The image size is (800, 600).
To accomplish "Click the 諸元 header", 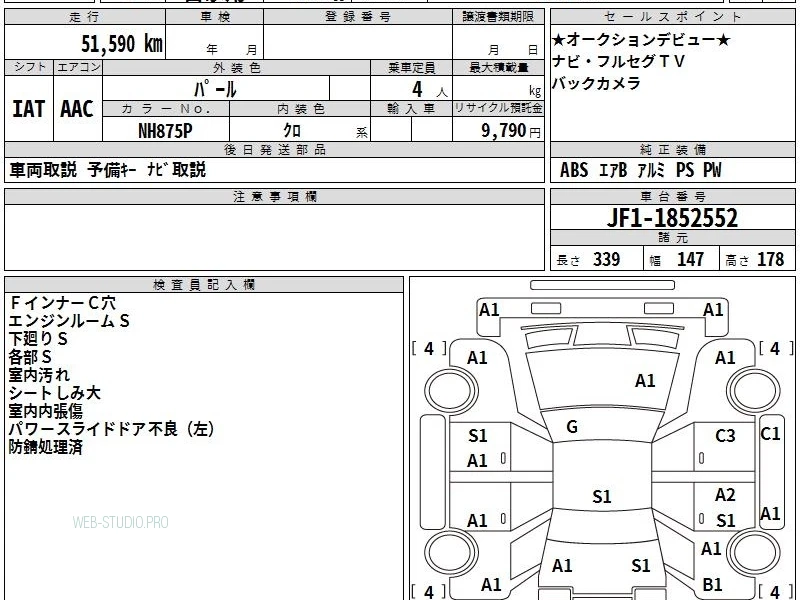I will 672,237.
